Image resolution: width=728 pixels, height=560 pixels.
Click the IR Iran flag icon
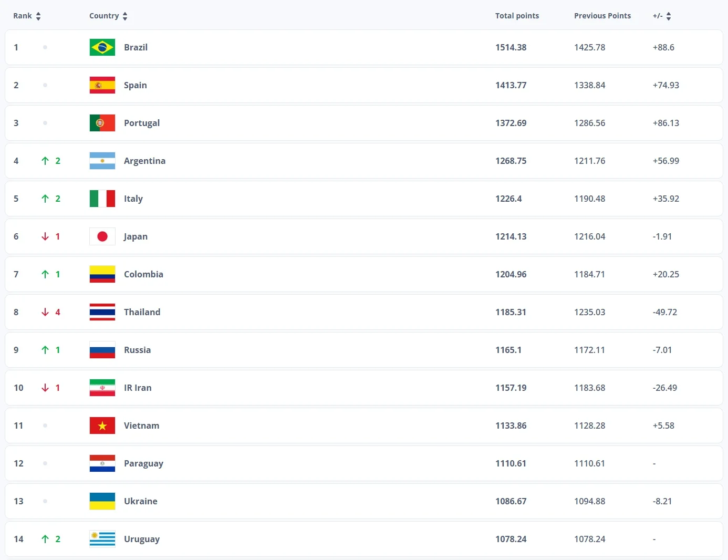pyautogui.click(x=102, y=388)
